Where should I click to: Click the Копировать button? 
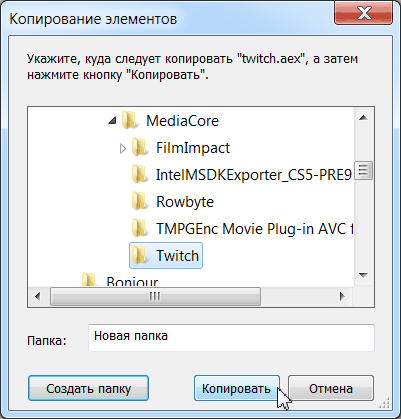pos(237,388)
